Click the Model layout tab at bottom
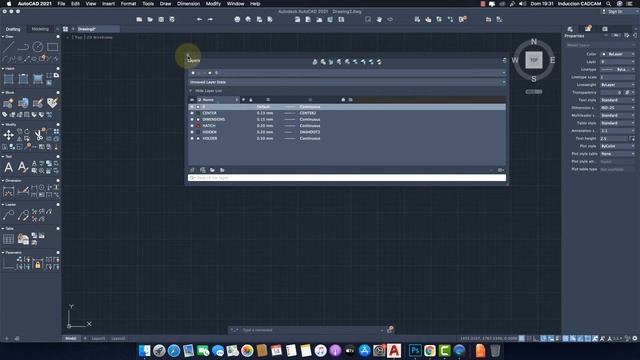Viewport: 640px width, 360px height. (x=71, y=338)
